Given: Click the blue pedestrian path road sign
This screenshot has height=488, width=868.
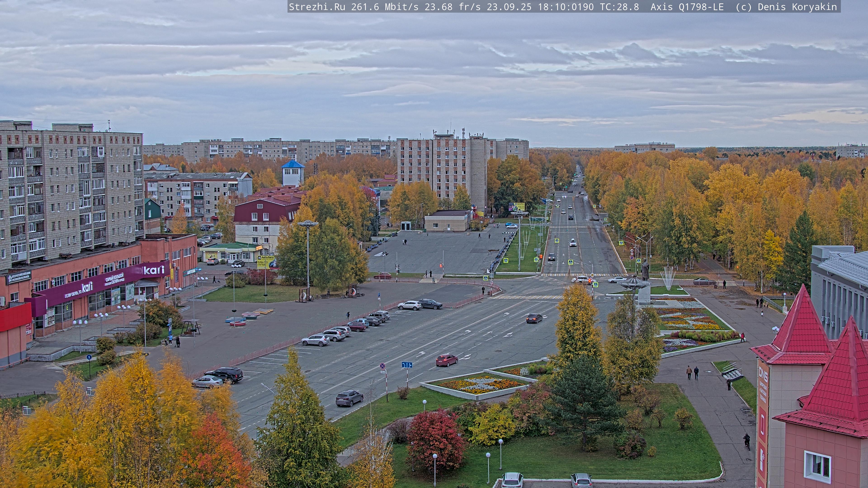Looking at the screenshot, I should (x=89, y=357).
